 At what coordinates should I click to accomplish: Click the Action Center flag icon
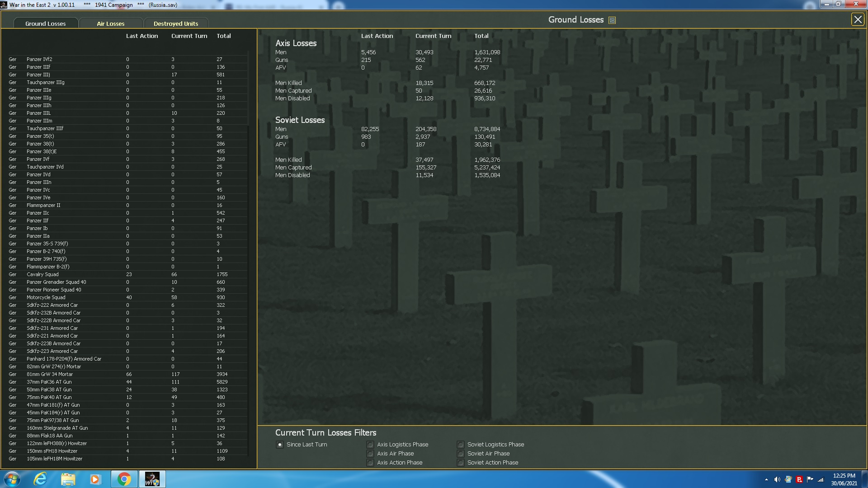point(810,479)
